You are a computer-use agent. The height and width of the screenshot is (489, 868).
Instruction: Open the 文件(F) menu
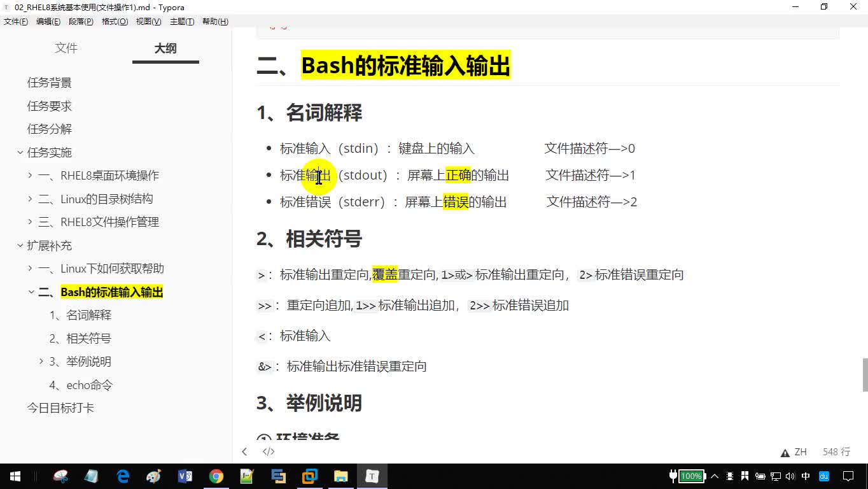coord(16,22)
